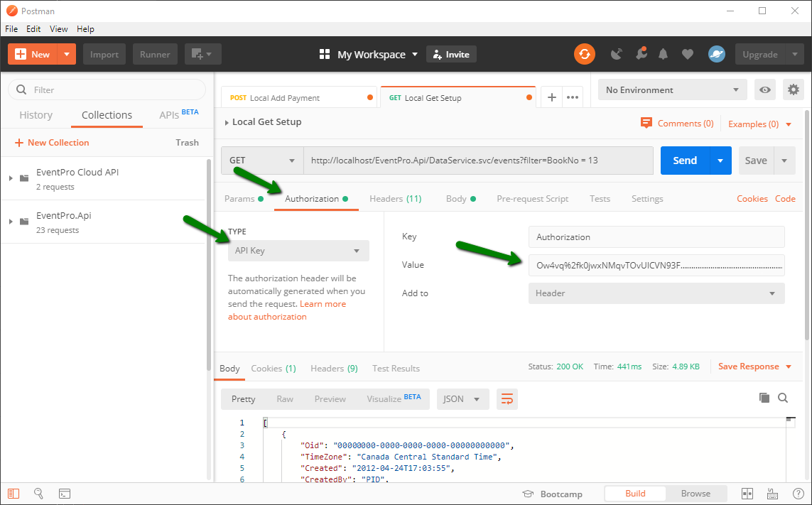Screen dimensions: 812x505
Task: Open the Pre-request Script tab
Action: click(532, 198)
